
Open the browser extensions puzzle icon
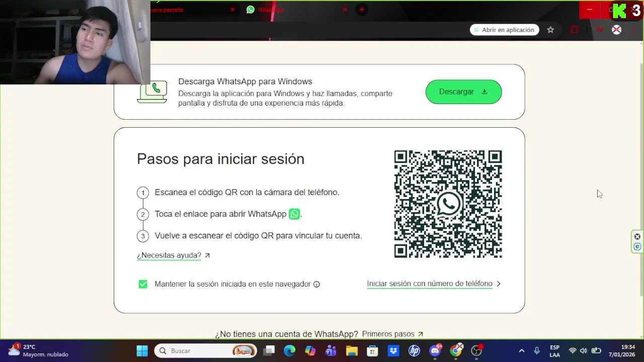[574, 30]
